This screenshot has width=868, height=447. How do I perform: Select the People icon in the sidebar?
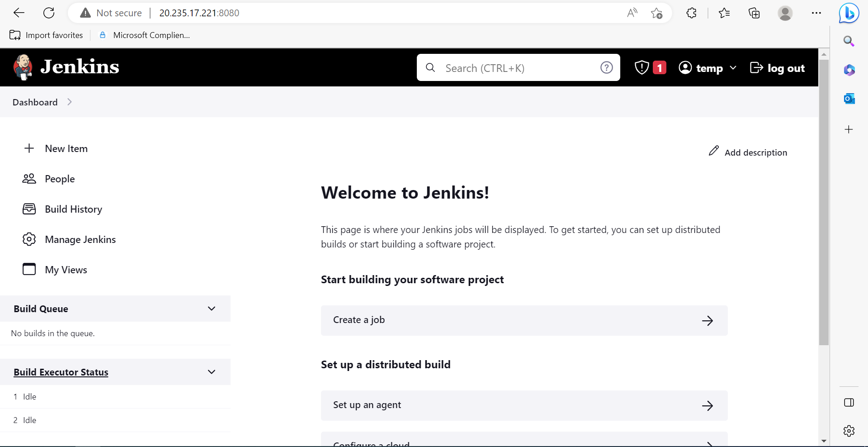point(29,178)
